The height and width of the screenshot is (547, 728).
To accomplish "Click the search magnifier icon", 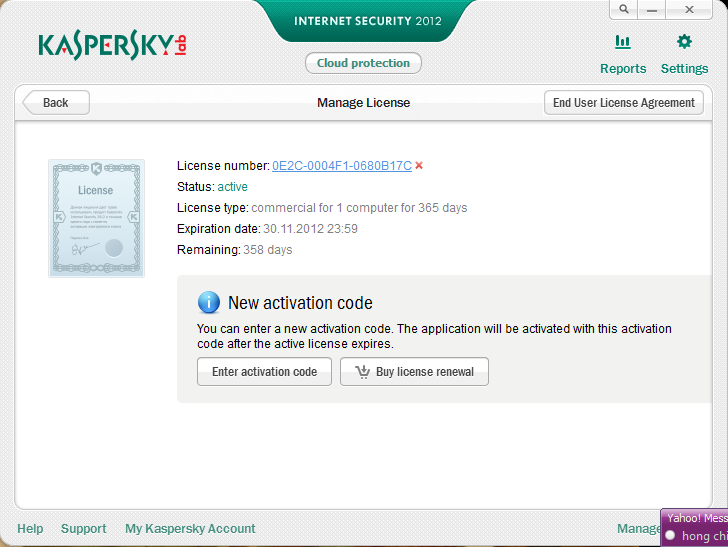I will pyautogui.click(x=624, y=9).
